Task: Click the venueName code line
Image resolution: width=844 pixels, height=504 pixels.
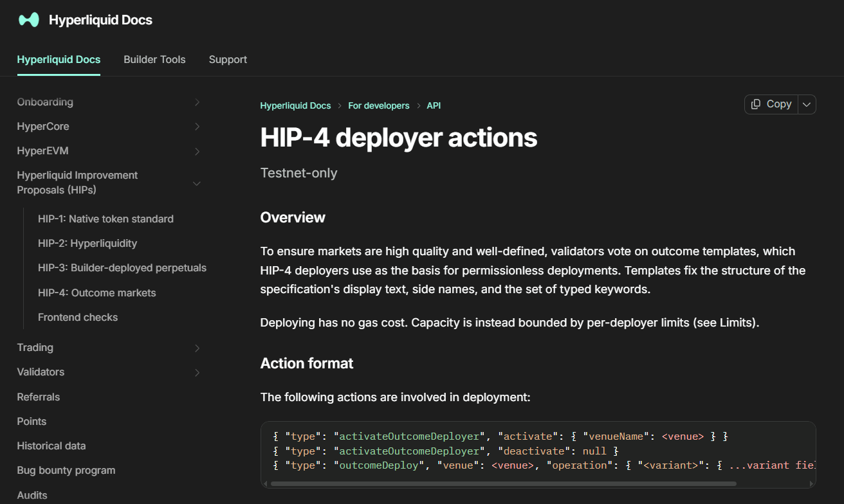Action: (500, 437)
